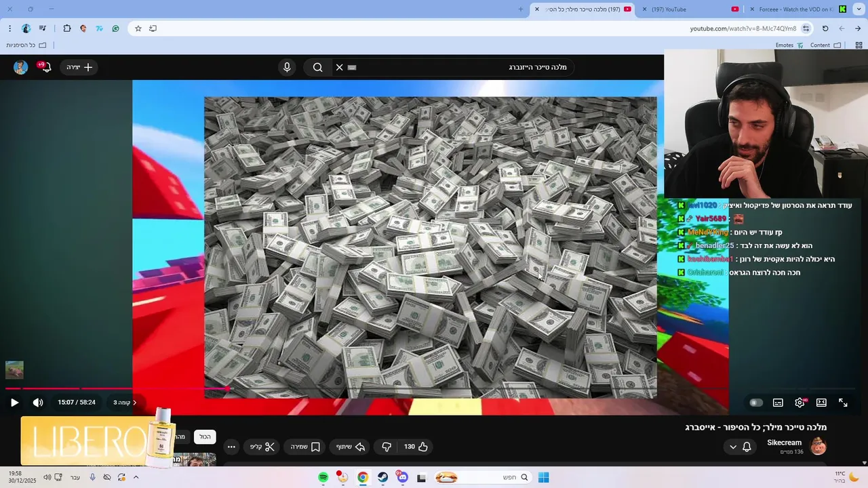Clear the search box text
Screen dimensions: 868x488
click(x=340, y=67)
